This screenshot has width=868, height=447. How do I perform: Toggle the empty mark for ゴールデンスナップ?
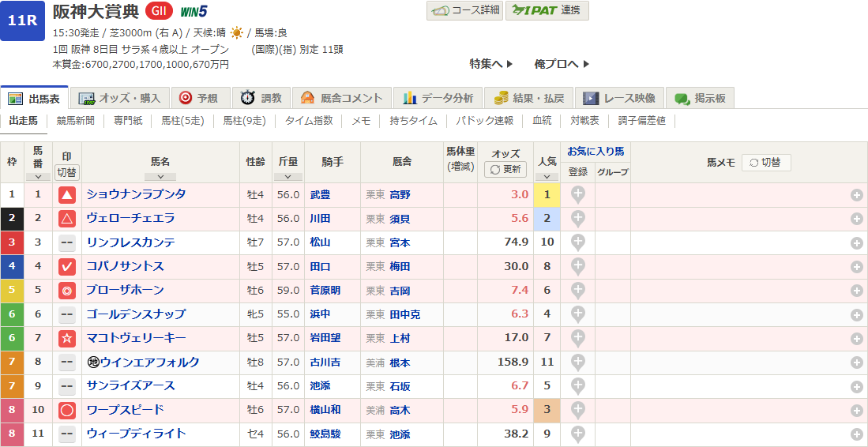[x=67, y=315]
